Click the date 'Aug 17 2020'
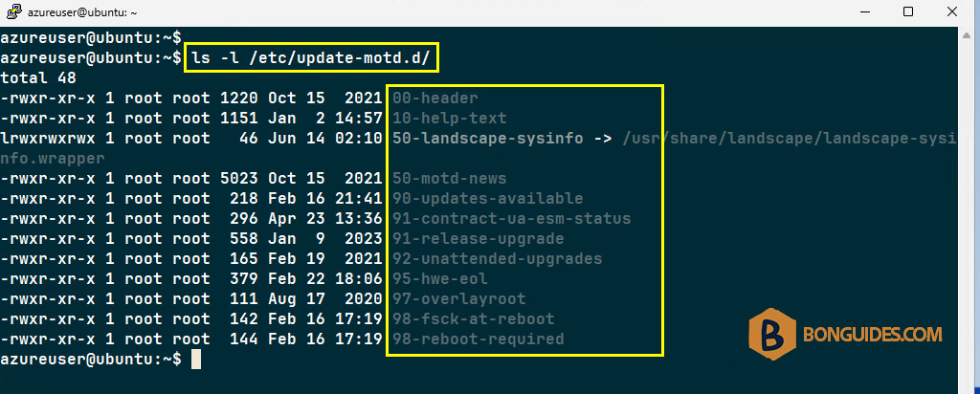 325,298
